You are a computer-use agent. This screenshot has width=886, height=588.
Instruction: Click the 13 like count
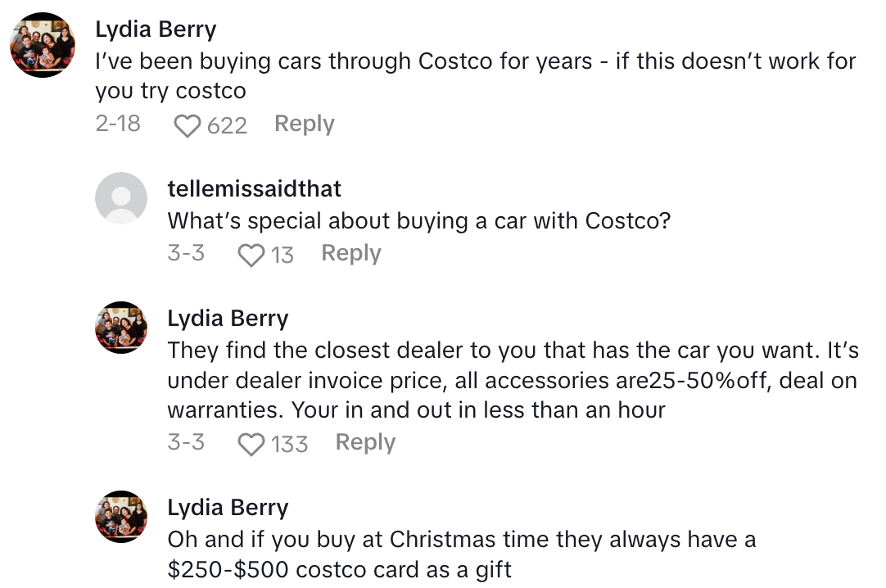click(282, 256)
